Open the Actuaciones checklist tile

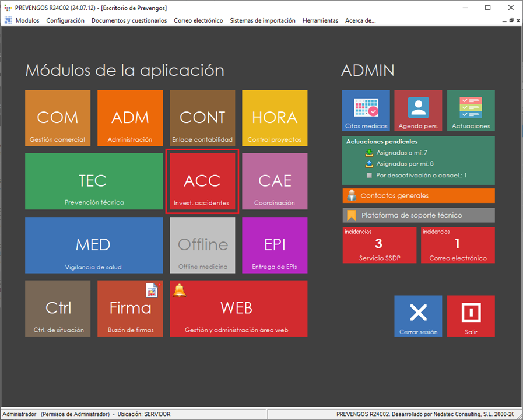tap(471, 110)
